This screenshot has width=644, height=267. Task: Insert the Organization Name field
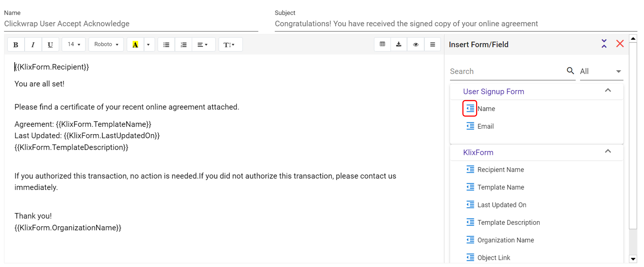pos(505,240)
